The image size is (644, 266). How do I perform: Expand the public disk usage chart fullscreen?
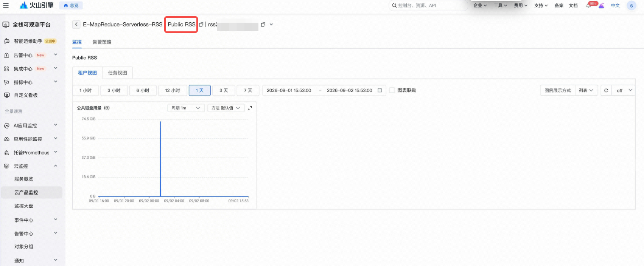tap(250, 108)
